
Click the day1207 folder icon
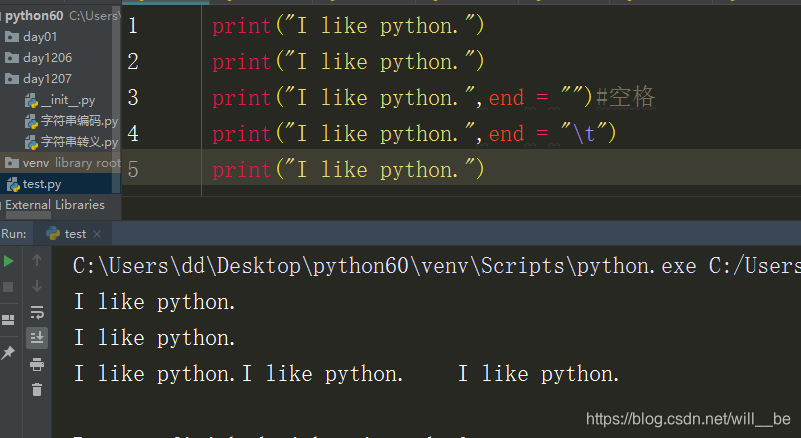[x=12, y=79]
